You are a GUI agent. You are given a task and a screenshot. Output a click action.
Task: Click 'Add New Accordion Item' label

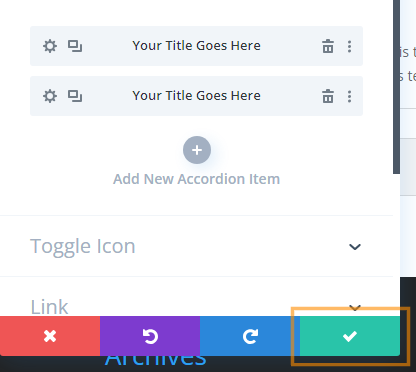[x=196, y=179]
